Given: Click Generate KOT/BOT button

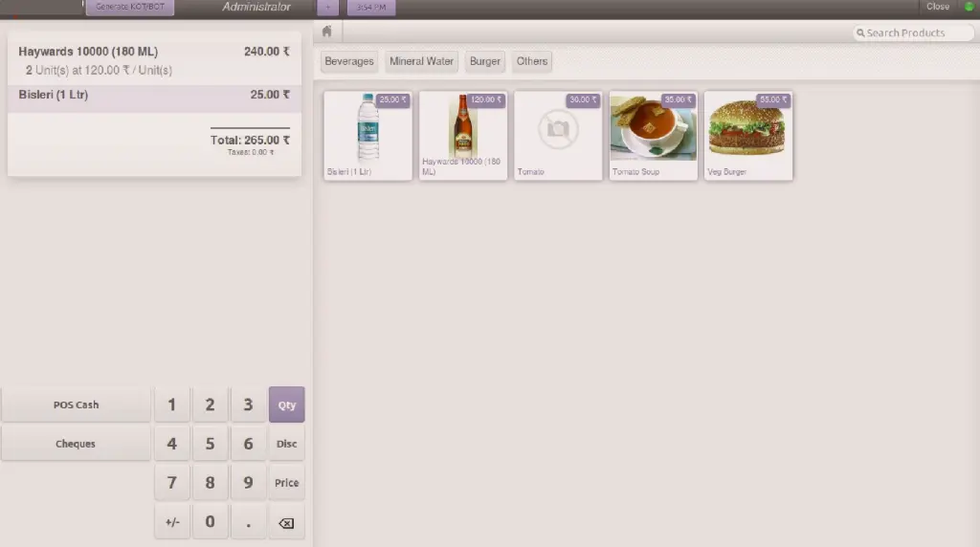Looking at the screenshot, I should [x=130, y=7].
